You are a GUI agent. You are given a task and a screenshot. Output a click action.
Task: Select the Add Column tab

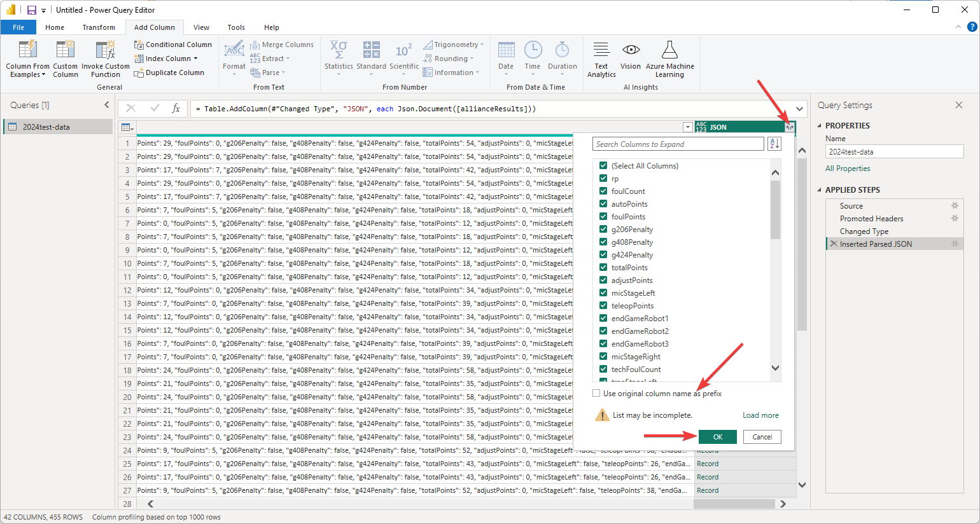[155, 27]
